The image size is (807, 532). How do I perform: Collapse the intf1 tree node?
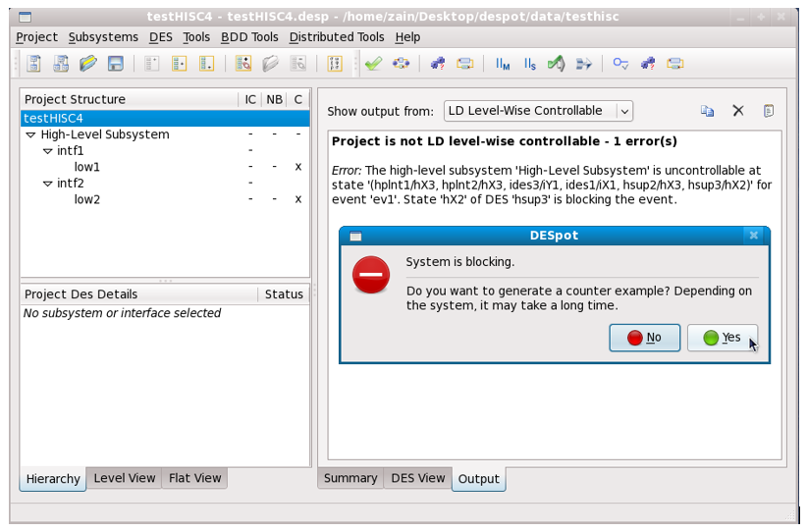click(x=47, y=151)
